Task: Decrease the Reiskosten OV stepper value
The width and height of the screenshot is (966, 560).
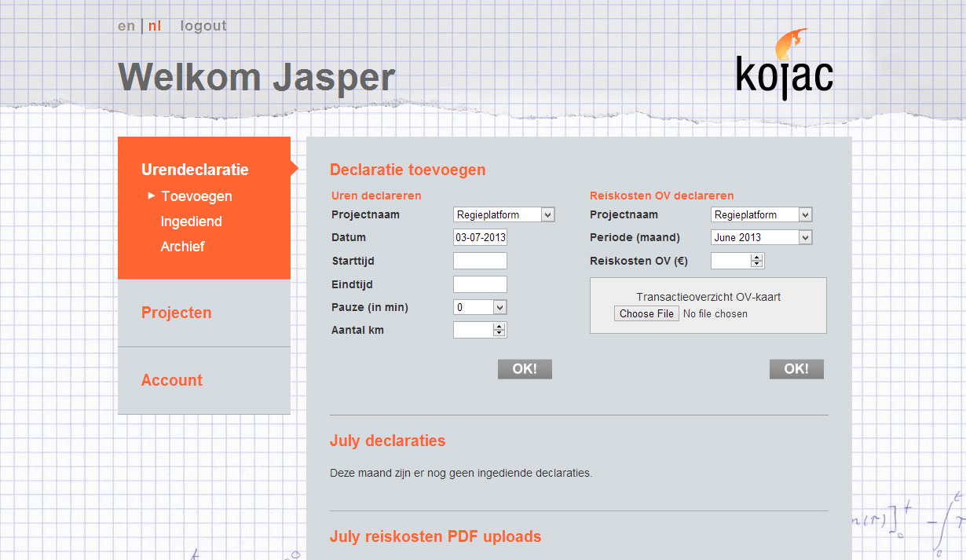Action: pos(756,265)
